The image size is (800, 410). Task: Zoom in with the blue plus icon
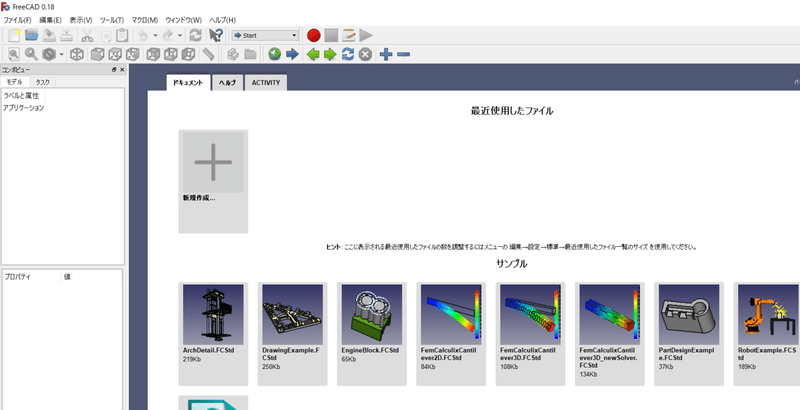[386, 54]
